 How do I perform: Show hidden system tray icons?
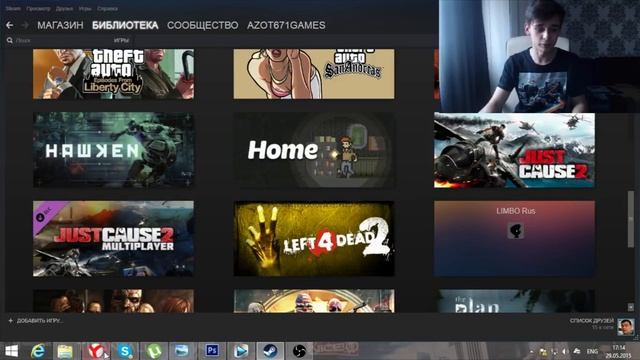coord(531,351)
